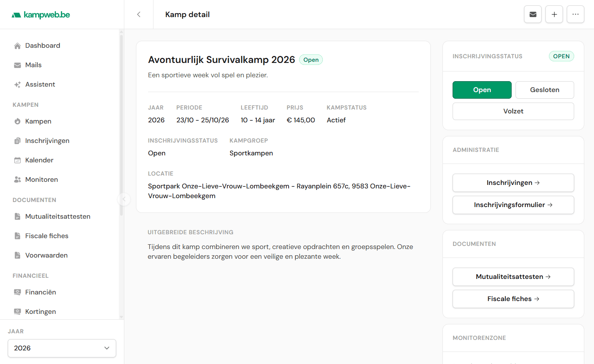Click the price € 145,00
The height and width of the screenshot is (364, 594).
[x=301, y=120]
